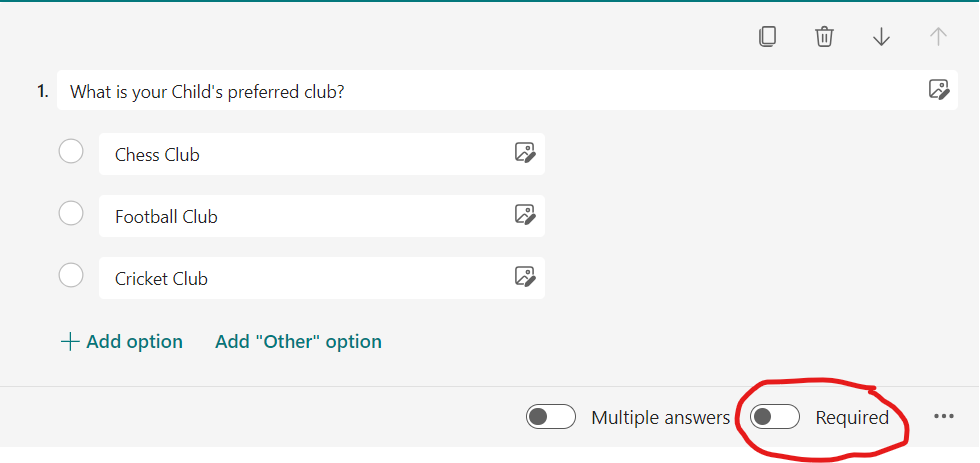
Task: Edit the Chess Club option text
Action: [300, 154]
